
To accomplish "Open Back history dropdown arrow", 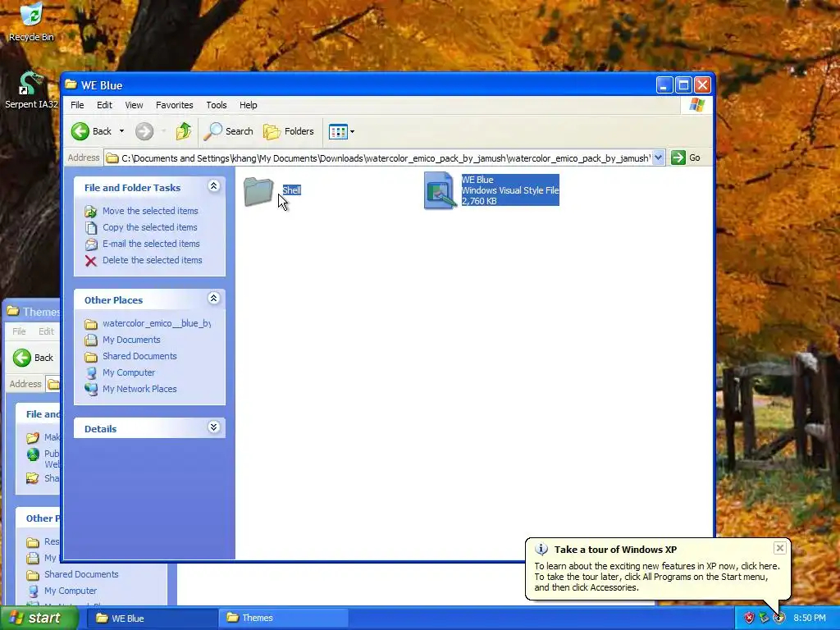I will 121,131.
